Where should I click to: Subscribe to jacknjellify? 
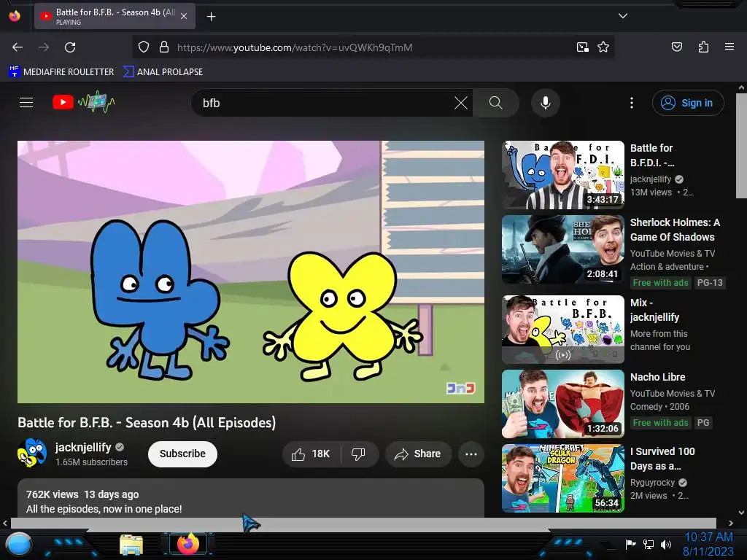(x=182, y=454)
